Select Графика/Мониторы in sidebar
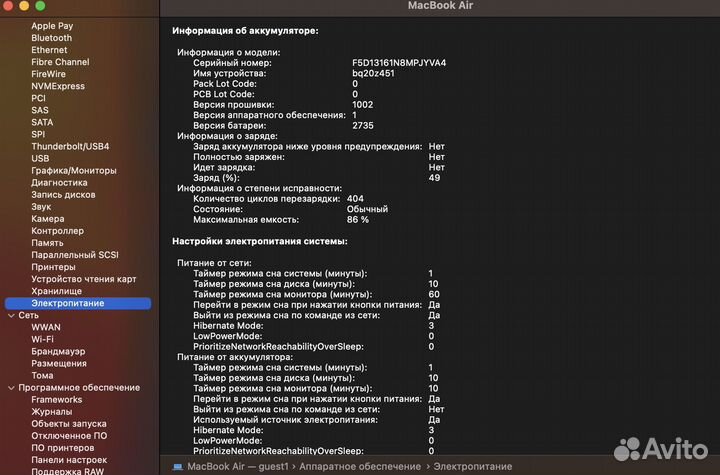Image resolution: width=720 pixels, height=475 pixels. (x=73, y=170)
